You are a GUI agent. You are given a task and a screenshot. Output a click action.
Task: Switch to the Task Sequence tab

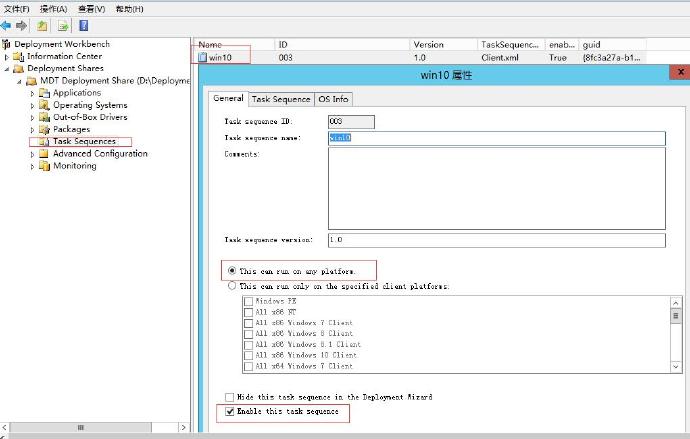(x=281, y=99)
